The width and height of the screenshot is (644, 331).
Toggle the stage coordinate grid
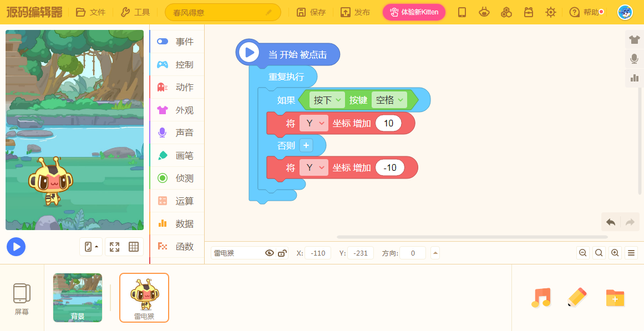click(x=134, y=247)
